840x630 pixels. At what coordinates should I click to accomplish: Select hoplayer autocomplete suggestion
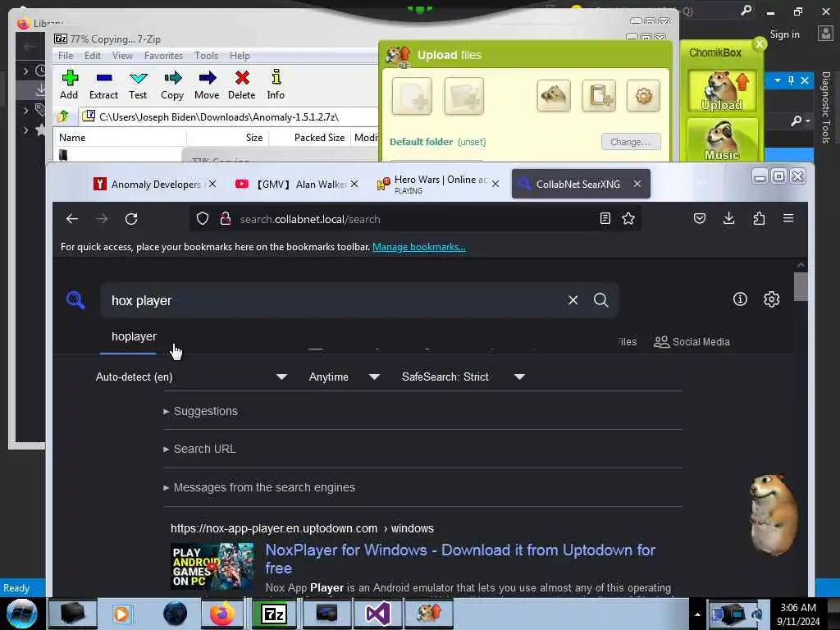(x=134, y=336)
